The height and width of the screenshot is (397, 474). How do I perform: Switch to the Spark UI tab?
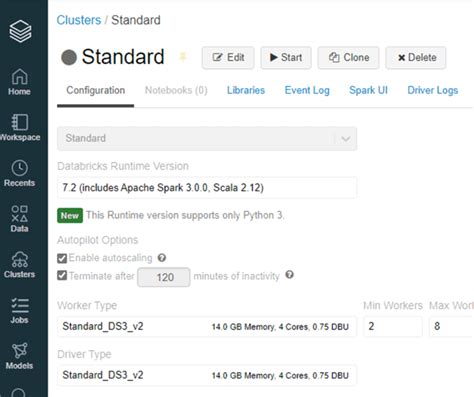pos(368,90)
